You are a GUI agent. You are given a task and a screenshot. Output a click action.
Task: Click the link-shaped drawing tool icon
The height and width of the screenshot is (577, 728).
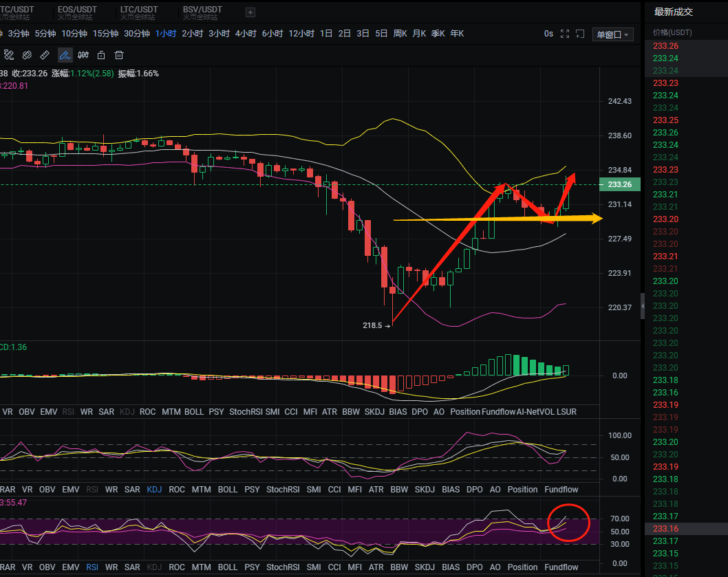[27, 55]
